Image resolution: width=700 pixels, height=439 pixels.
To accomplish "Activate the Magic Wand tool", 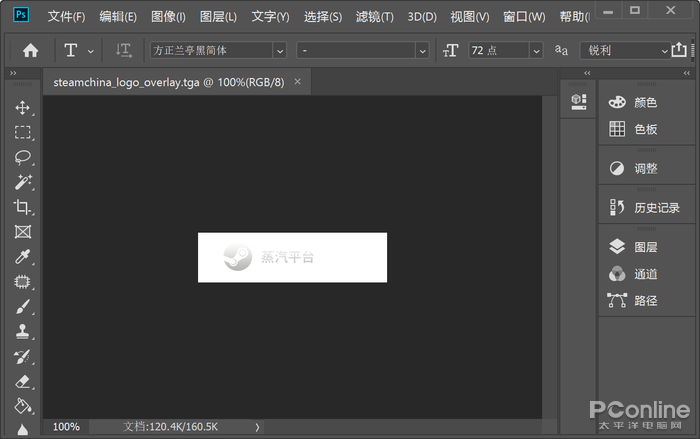I will coord(22,182).
